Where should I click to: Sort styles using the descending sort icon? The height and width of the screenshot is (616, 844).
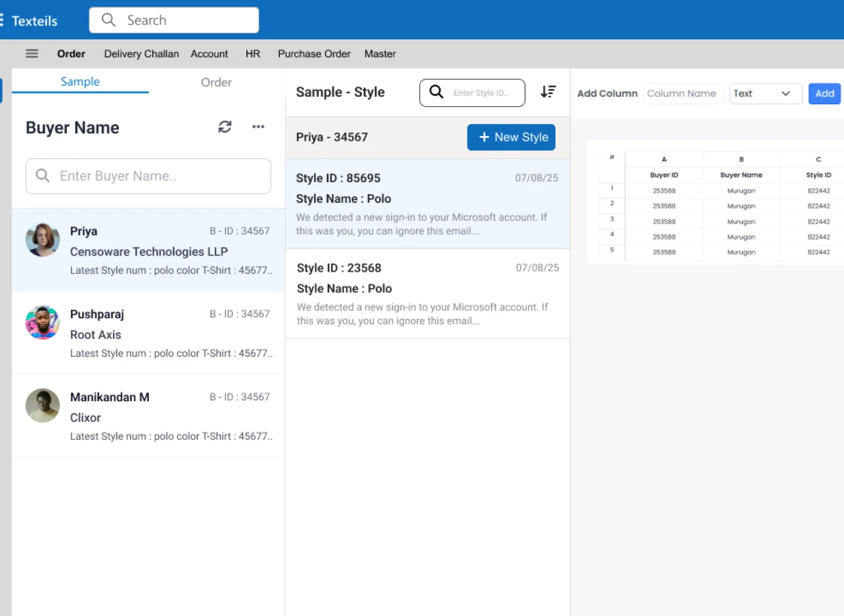tap(548, 93)
